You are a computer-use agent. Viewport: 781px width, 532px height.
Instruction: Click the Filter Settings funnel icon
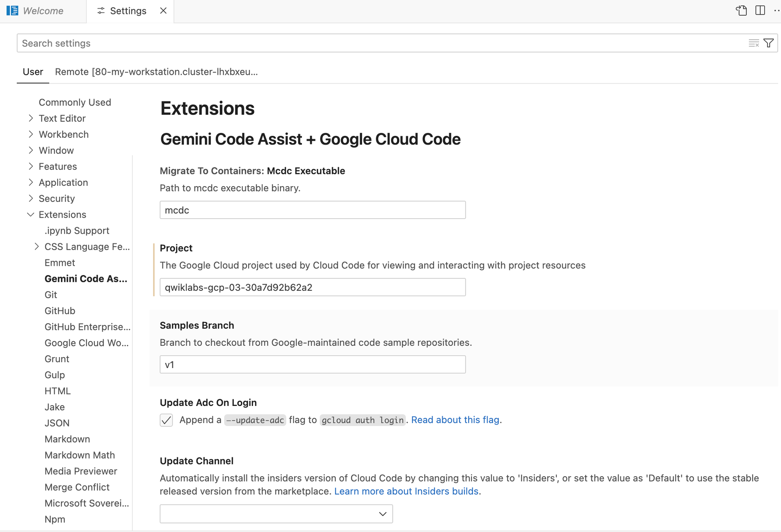pyautogui.click(x=769, y=43)
